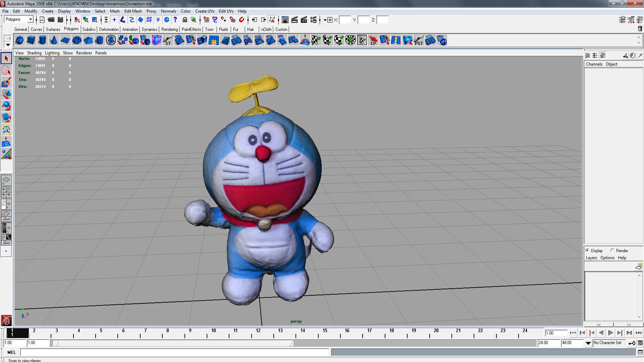Click the X coordinate input field
Screen dimensions: 644x362
(345, 20)
